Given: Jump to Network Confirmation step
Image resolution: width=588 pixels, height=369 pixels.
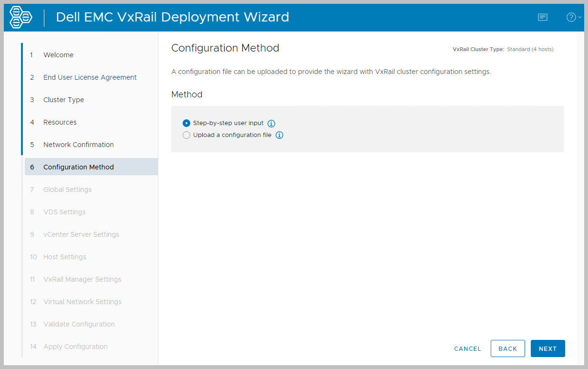Looking at the screenshot, I should [78, 145].
